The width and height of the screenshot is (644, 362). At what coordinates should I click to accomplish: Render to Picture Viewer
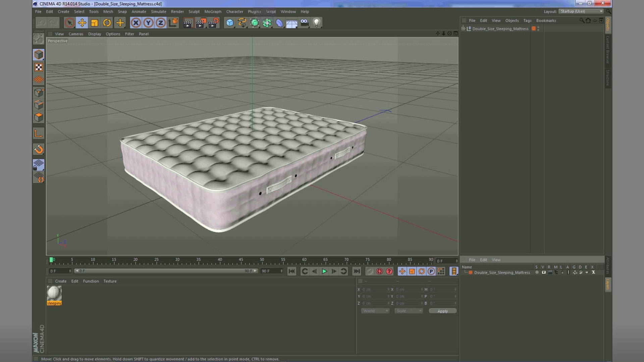[x=201, y=23]
